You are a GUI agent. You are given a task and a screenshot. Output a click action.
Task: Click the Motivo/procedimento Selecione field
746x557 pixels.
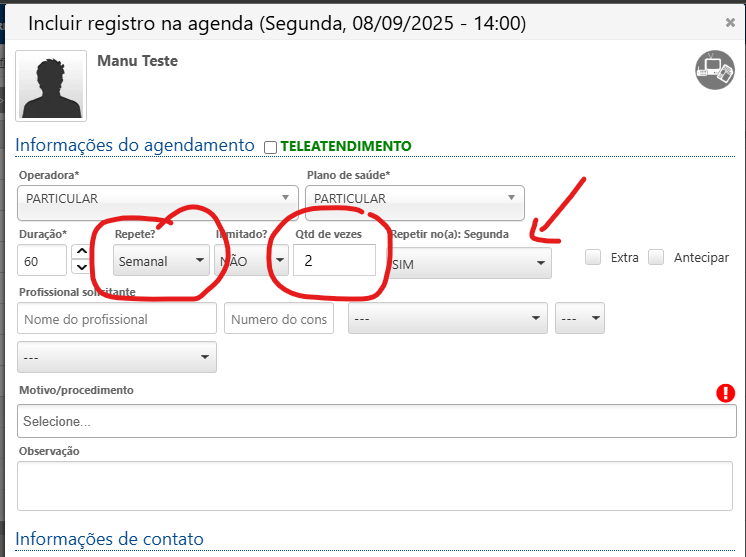point(377,421)
